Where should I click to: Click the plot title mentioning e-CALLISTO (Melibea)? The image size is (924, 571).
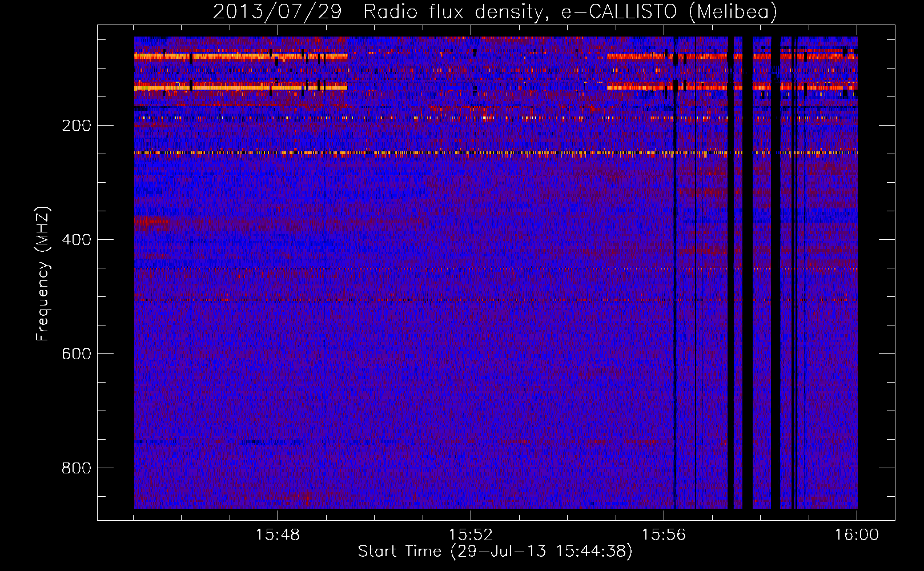point(495,11)
